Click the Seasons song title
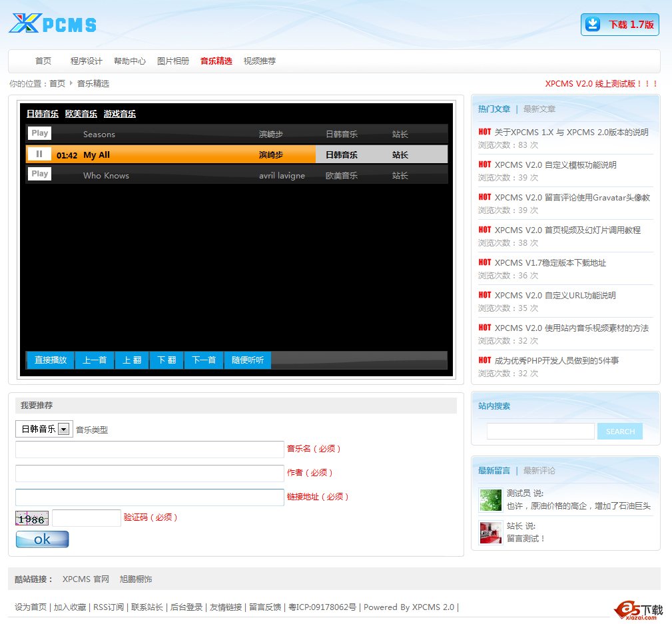 99,134
